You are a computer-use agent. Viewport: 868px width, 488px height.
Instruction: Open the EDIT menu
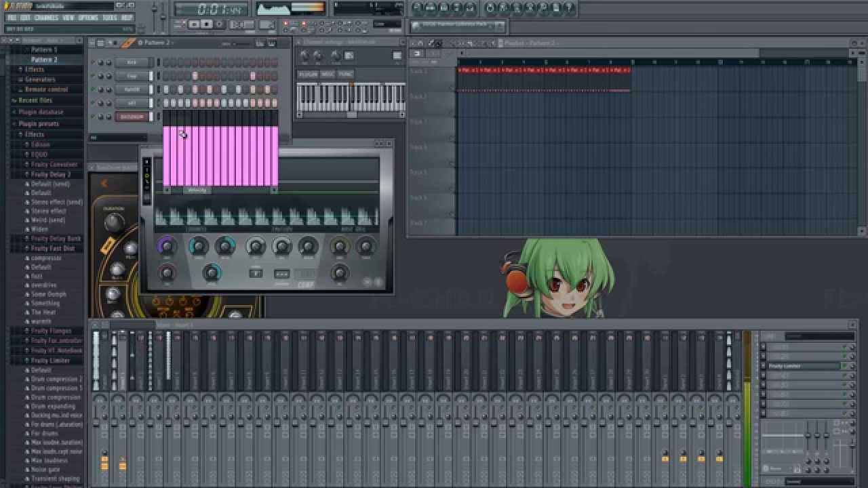(25, 18)
